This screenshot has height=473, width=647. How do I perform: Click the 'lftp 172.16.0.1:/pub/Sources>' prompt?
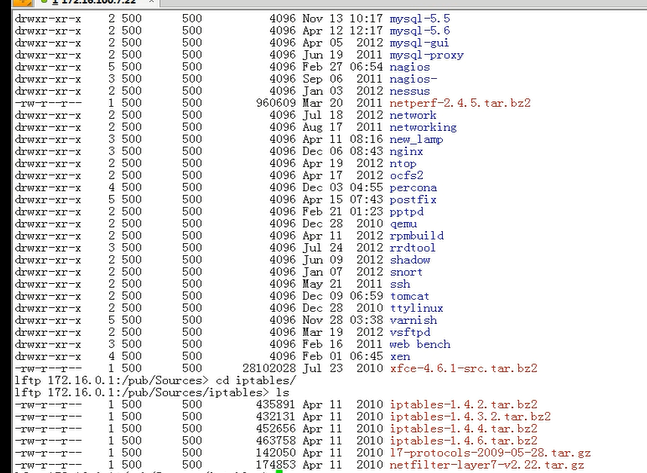(111, 380)
